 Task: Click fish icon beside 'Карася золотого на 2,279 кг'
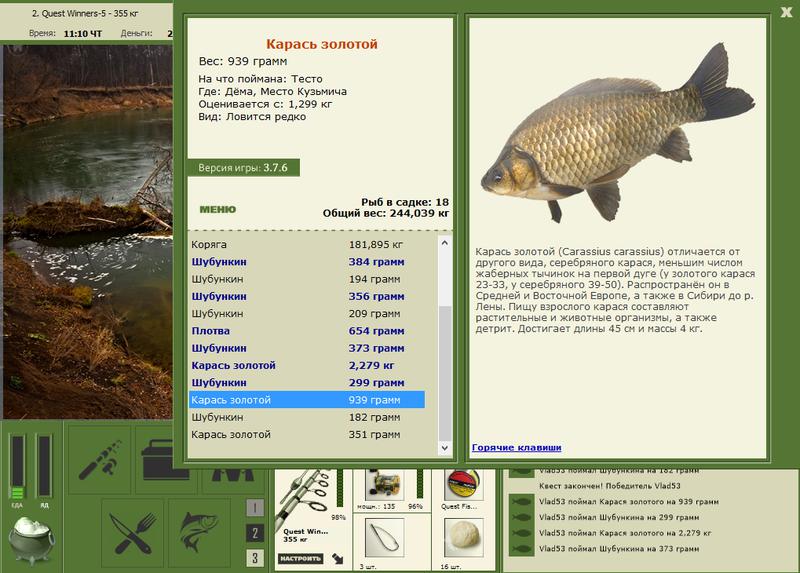coord(521,533)
